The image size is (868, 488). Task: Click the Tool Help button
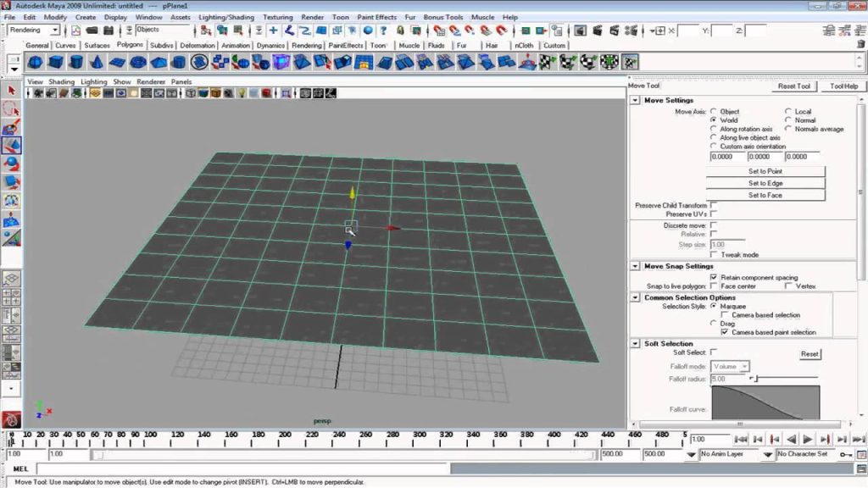point(843,86)
